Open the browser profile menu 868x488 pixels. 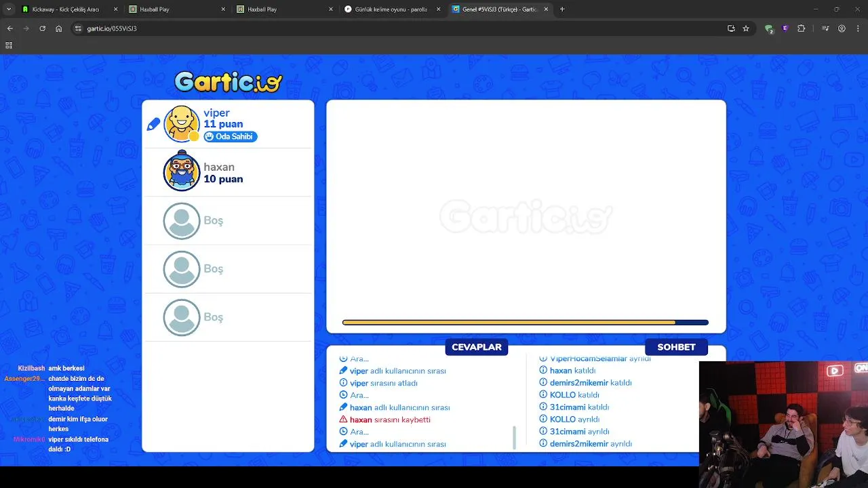pos(842,28)
